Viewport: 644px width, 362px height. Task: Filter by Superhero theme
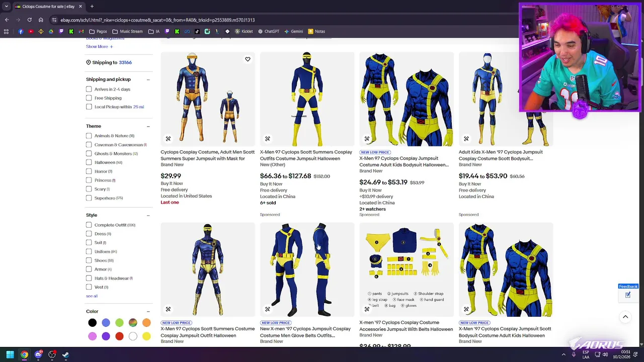89,198
